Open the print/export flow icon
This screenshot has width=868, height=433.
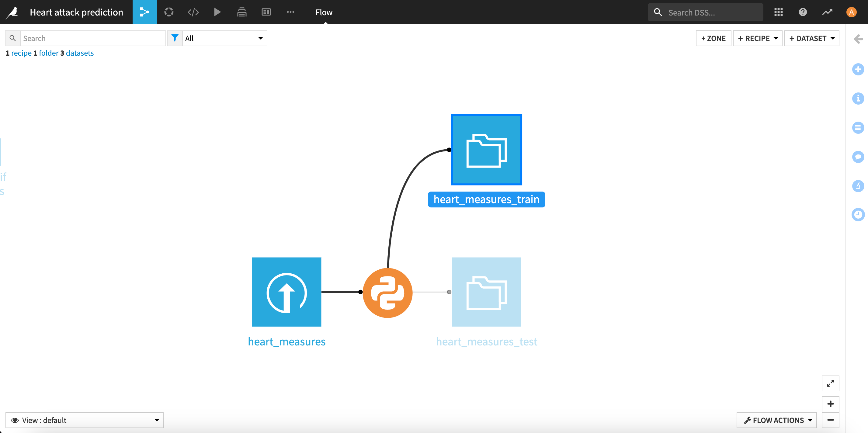(x=242, y=12)
